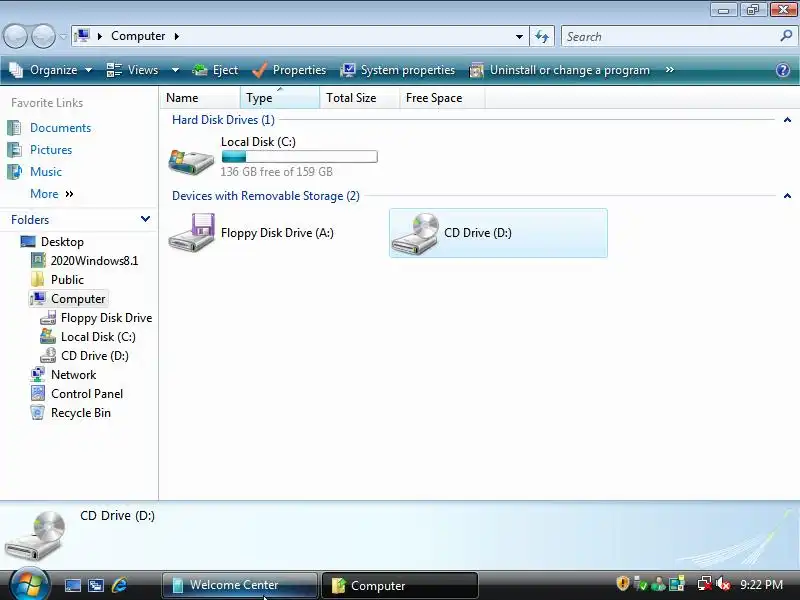This screenshot has height=600, width=800.
Task: Click the Help question mark icon
Action: [783, 70]
